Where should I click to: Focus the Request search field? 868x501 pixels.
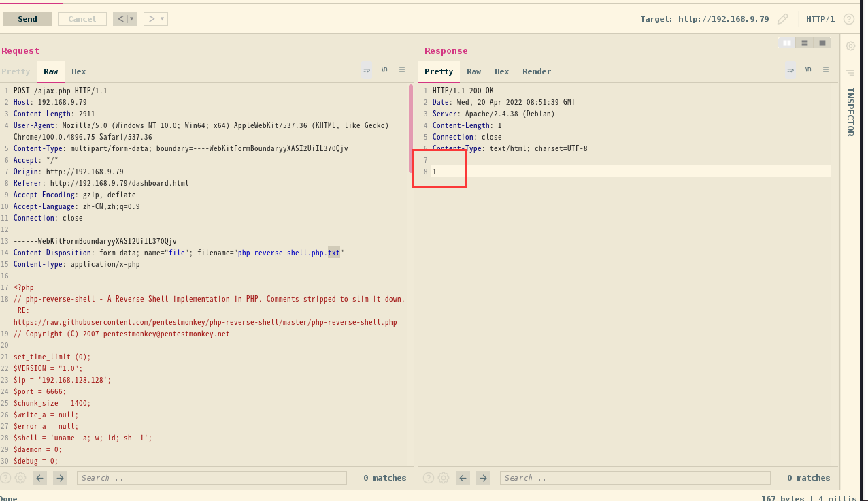click(x=212, y=478)
